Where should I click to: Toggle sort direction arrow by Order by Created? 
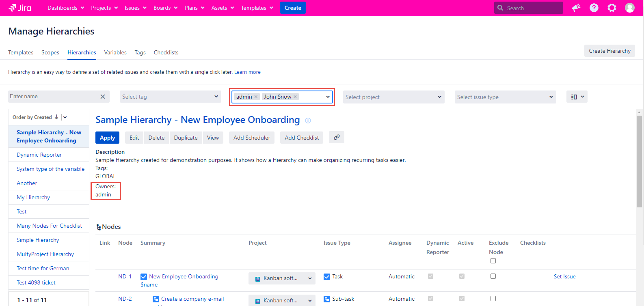pos(56,117)
